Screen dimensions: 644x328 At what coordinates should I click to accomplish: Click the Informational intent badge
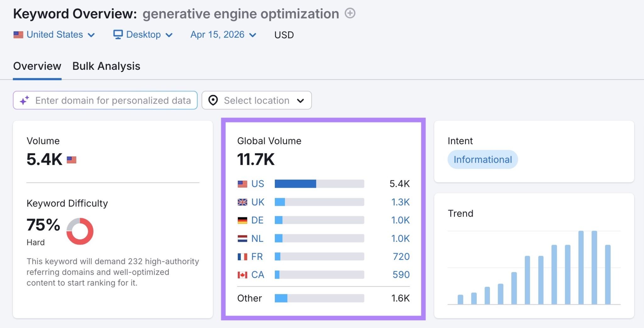[482, 159]
